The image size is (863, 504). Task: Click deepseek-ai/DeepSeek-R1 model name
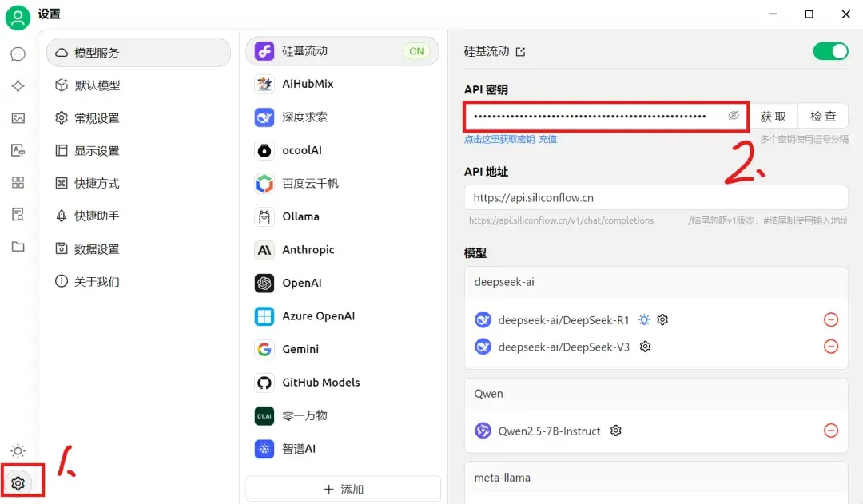[x=563, y=320]
